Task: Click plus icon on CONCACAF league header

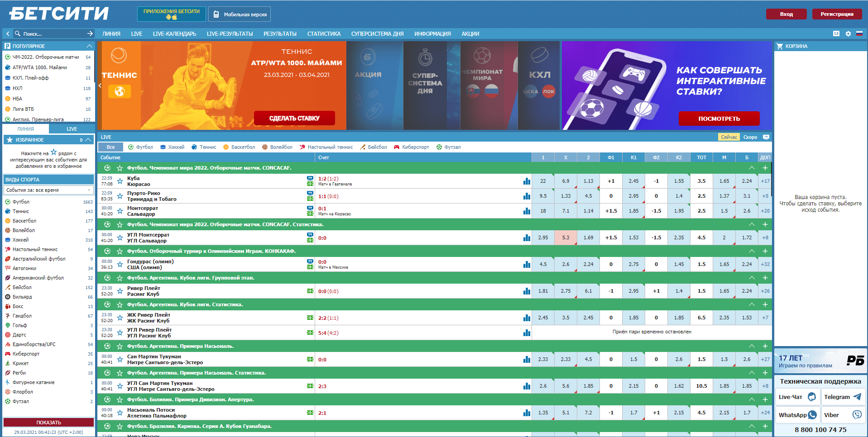Action: [x=765, y=168]
